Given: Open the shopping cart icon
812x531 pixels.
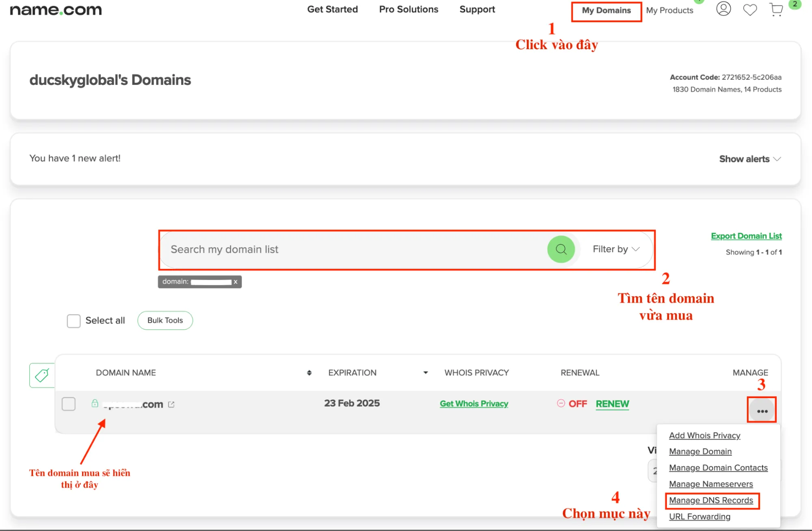Looking at the screenshot, I should pyautogui.click(x=776, y=10).
